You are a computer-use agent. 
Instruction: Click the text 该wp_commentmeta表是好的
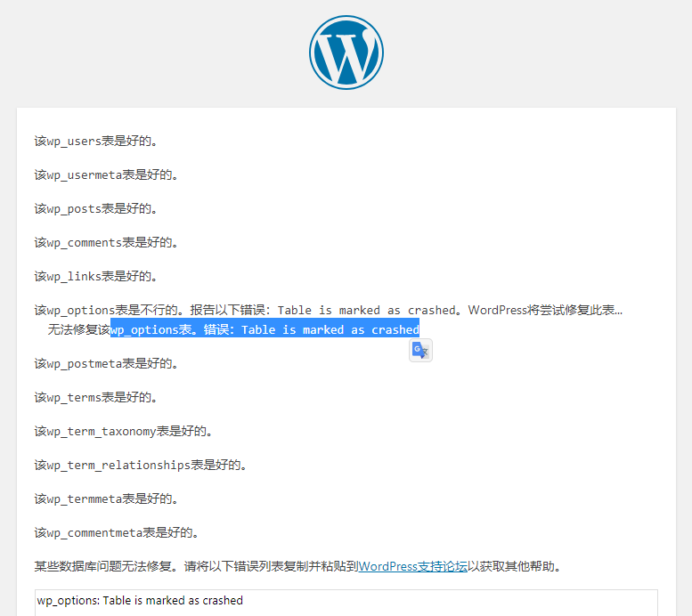point(117,532)
